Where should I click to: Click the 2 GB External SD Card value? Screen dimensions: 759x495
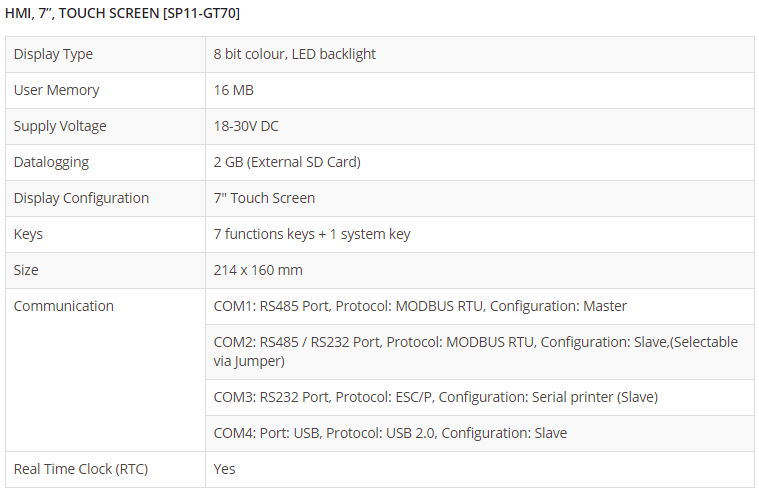point(286,162)
